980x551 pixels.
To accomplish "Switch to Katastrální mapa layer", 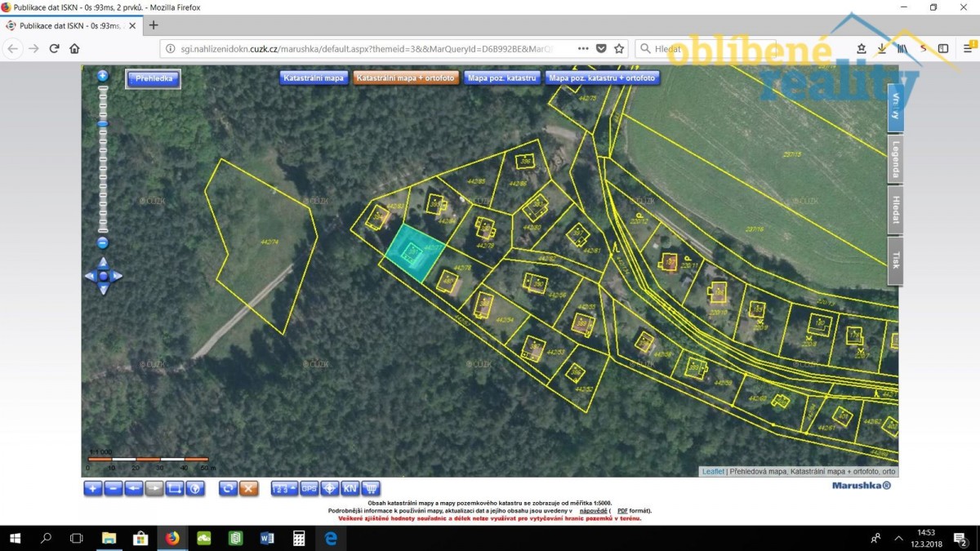I will coord(313,79).
